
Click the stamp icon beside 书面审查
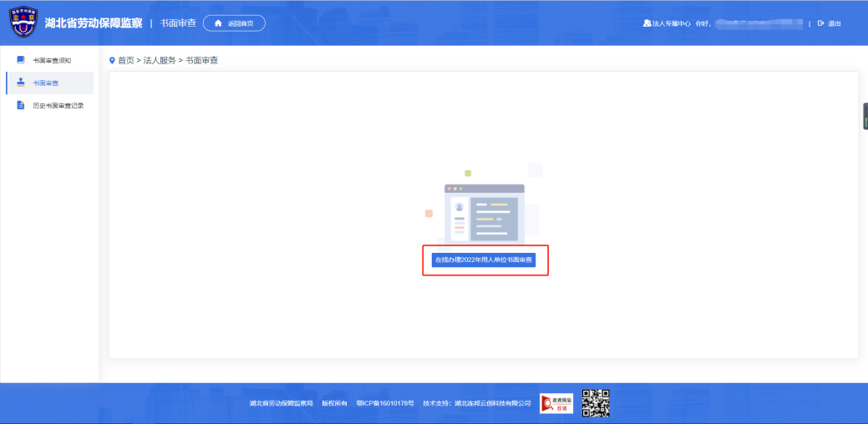coord(21,83)
